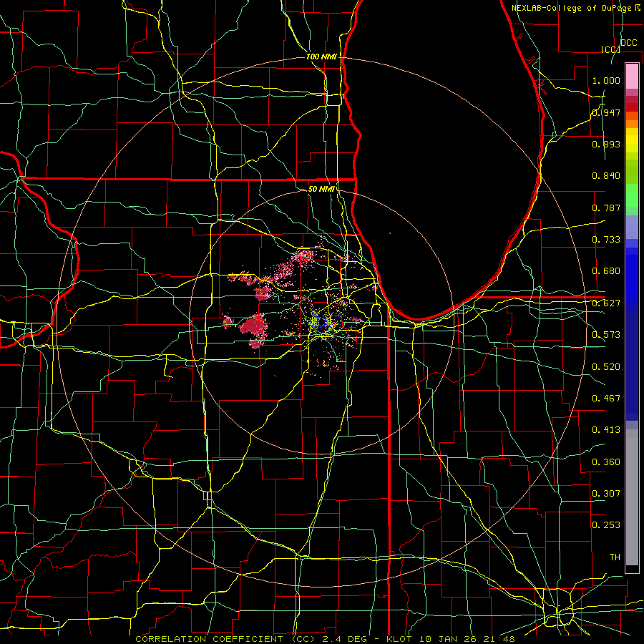Select the 0.680 scale value
This screenshot has height=644, width=644.
click(606, 271)
